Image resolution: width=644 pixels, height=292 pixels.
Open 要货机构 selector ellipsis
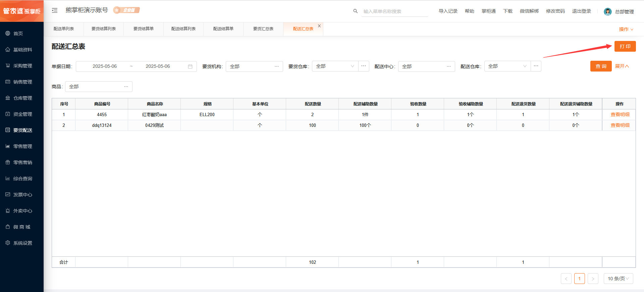click(277, 66)
